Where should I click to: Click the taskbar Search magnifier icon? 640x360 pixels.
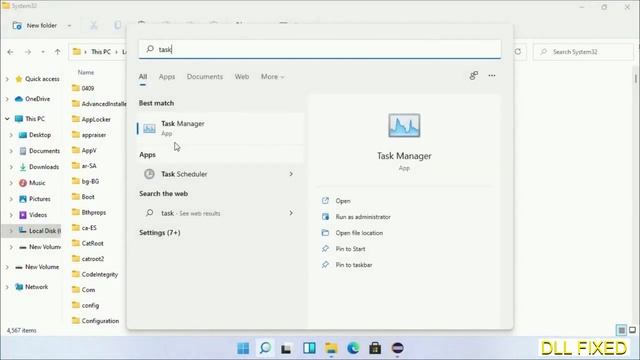pyautogui.click(x=265, y=348)
